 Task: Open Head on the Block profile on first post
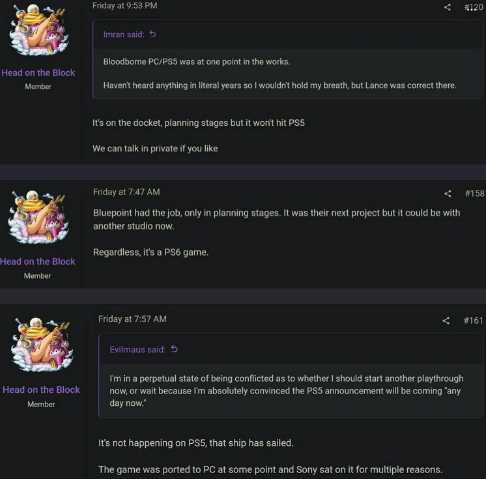38,73
